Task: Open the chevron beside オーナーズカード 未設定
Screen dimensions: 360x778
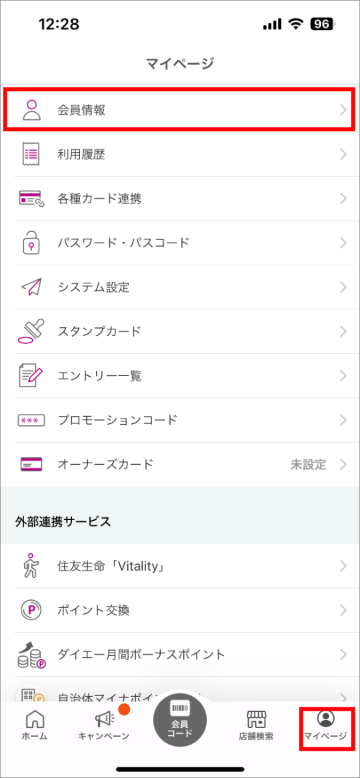Action: click(x=343, y=464)
